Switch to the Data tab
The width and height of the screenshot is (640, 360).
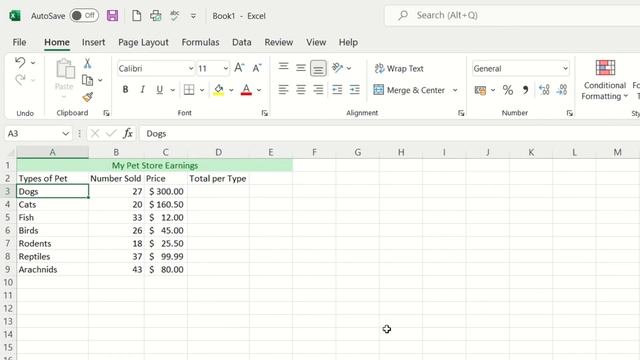click(242, 42)
